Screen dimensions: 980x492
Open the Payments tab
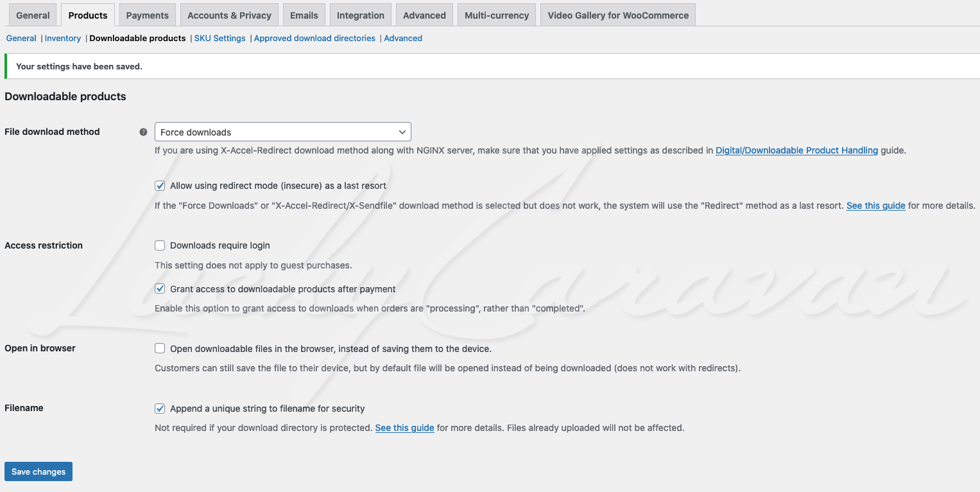(x=147, y=15)
